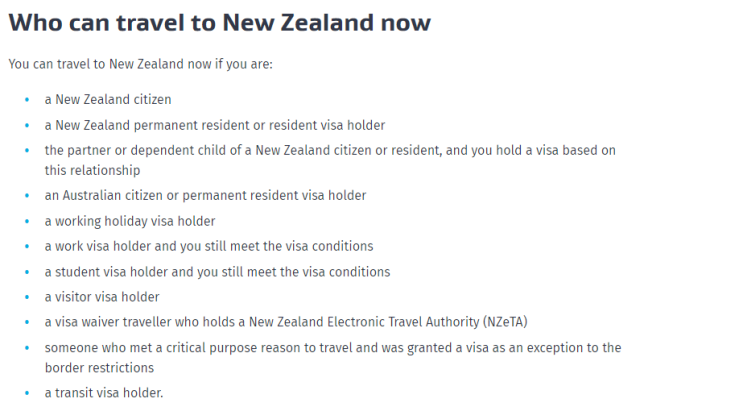Click 'an Australian citizen or permanent resident visa holder'
The image size is (743, 407).
coord(205,195)
